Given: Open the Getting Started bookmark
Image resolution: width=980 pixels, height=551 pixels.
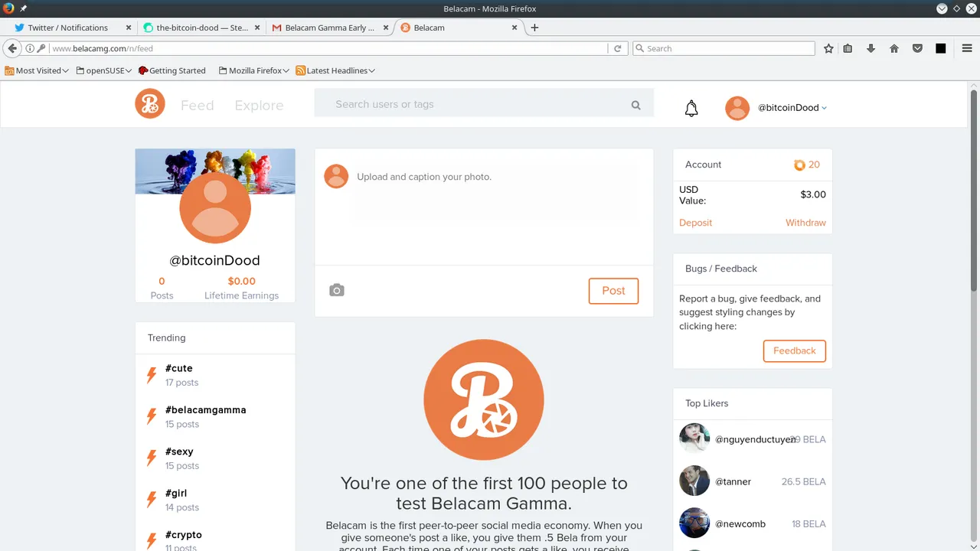Looking at the screenshot, I should pos(172,70).
